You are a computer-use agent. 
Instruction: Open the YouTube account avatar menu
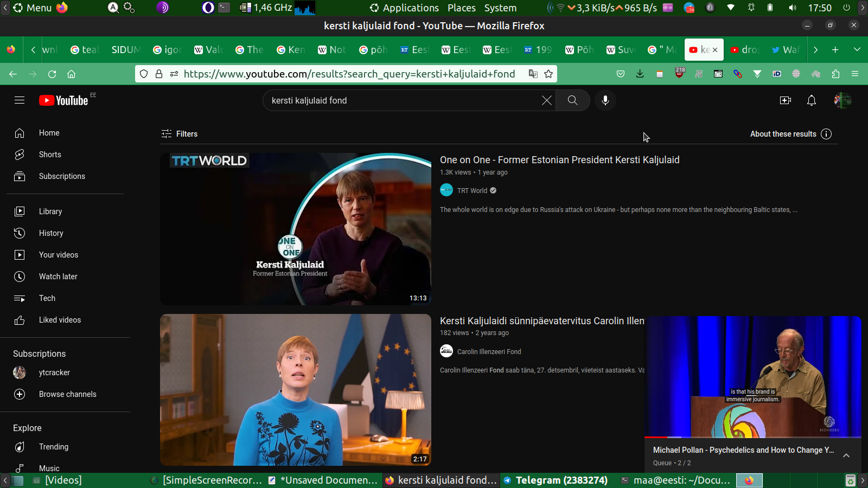(x=843, y=100)
